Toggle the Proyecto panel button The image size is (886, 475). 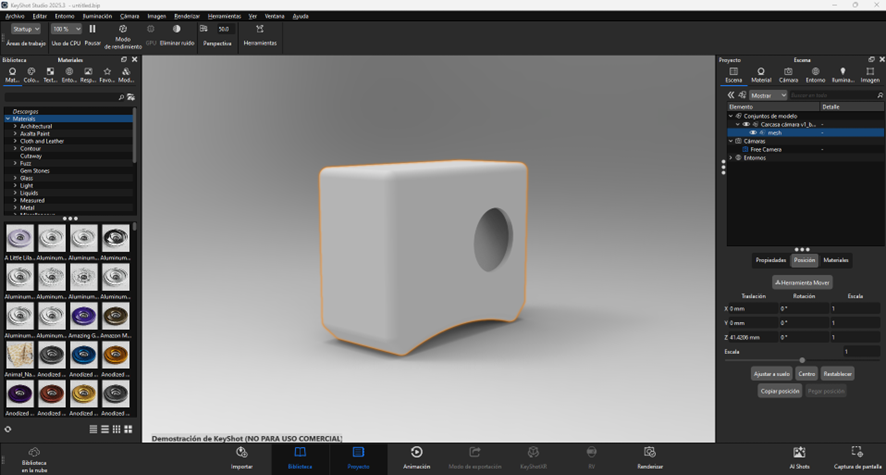[x=358, y=458]
